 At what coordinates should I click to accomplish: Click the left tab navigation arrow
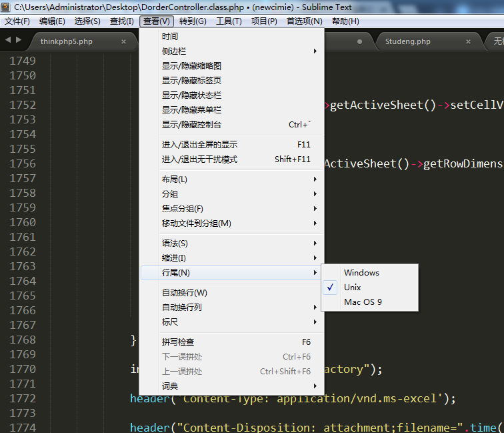(8, 41)
